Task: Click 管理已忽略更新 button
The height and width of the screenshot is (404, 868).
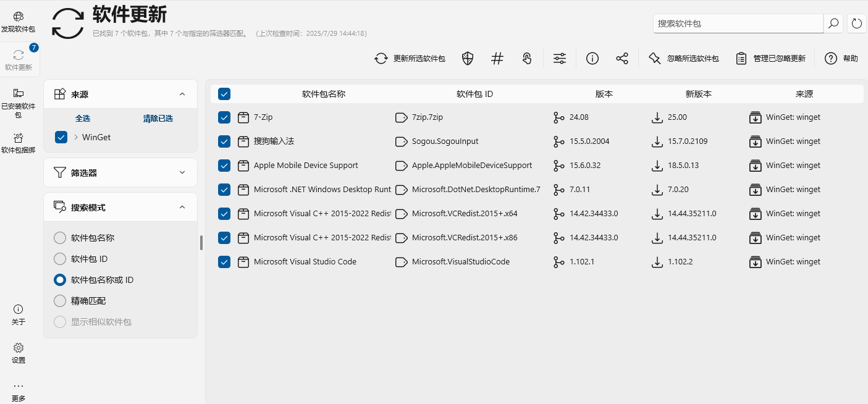Action: coord(770,59)
